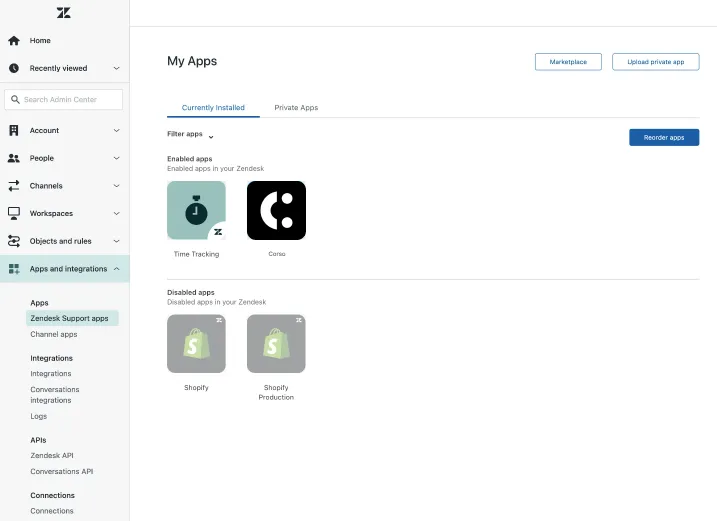Screen dimensions: 717x521
Task: Open Logs menu item
Action: pos(38,416)
